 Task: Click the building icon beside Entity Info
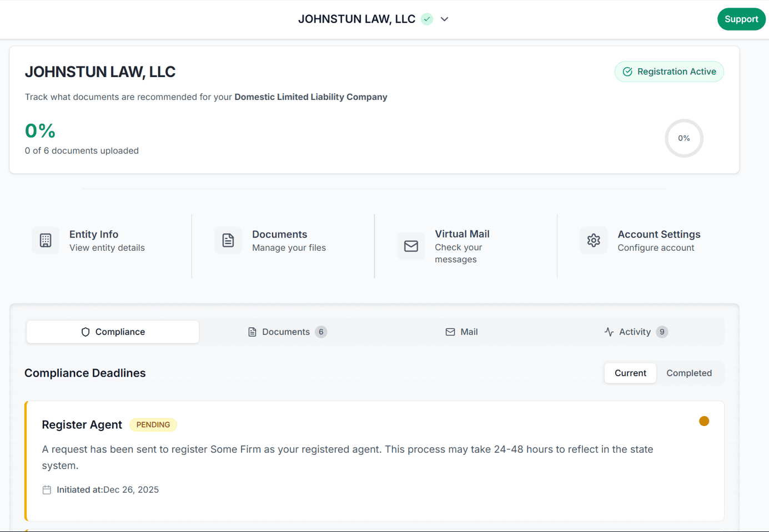pos(46,240)
